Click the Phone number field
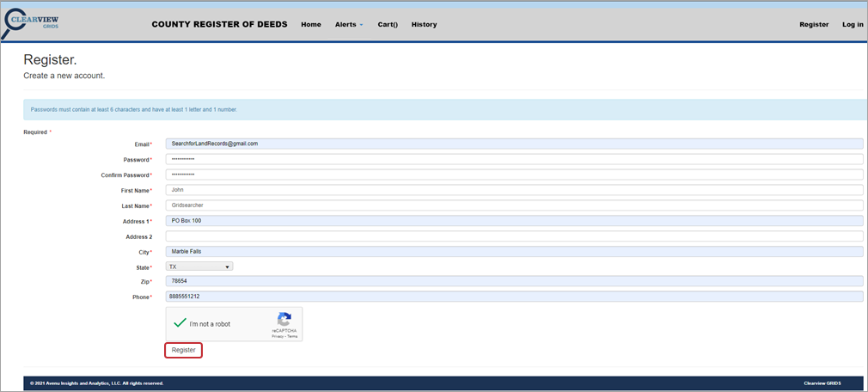 tap(513, 297)
